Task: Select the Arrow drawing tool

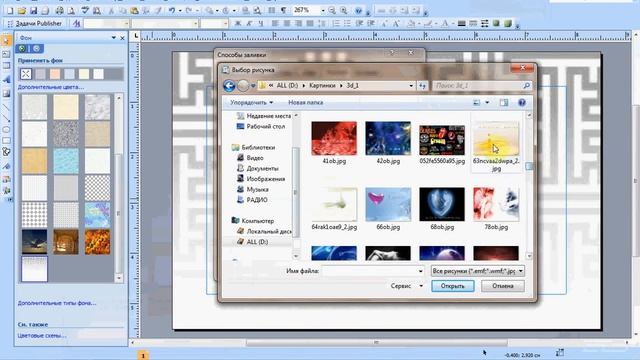Action: point(6,118)
